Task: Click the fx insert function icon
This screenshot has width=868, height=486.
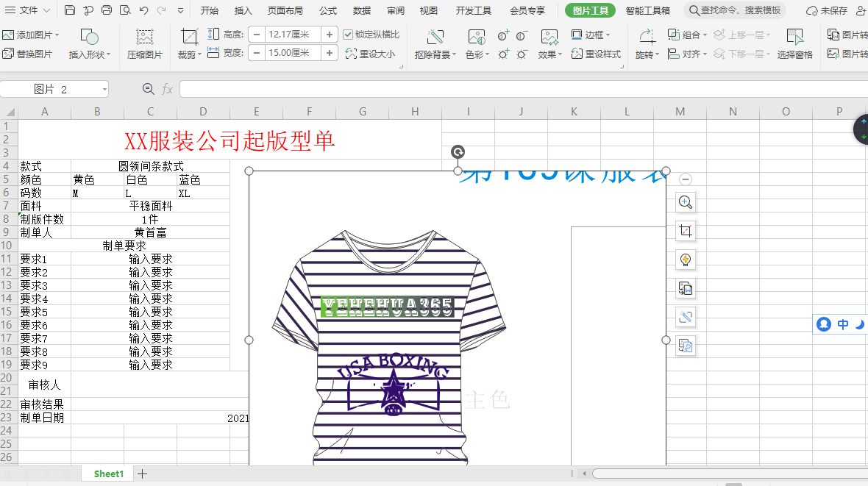Action: [167, 88]
